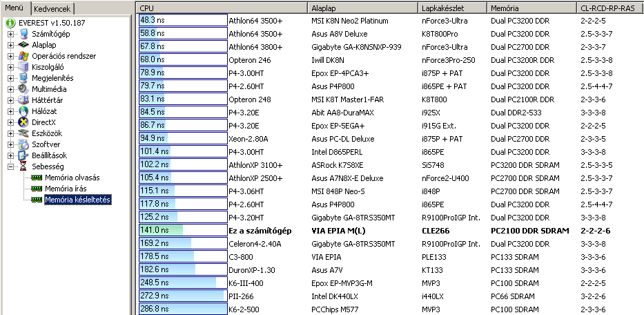The width and height of the screenshot is (644, 315).
Task: Click the Alaplap motherboard icon
Action: tap(23, 45)
